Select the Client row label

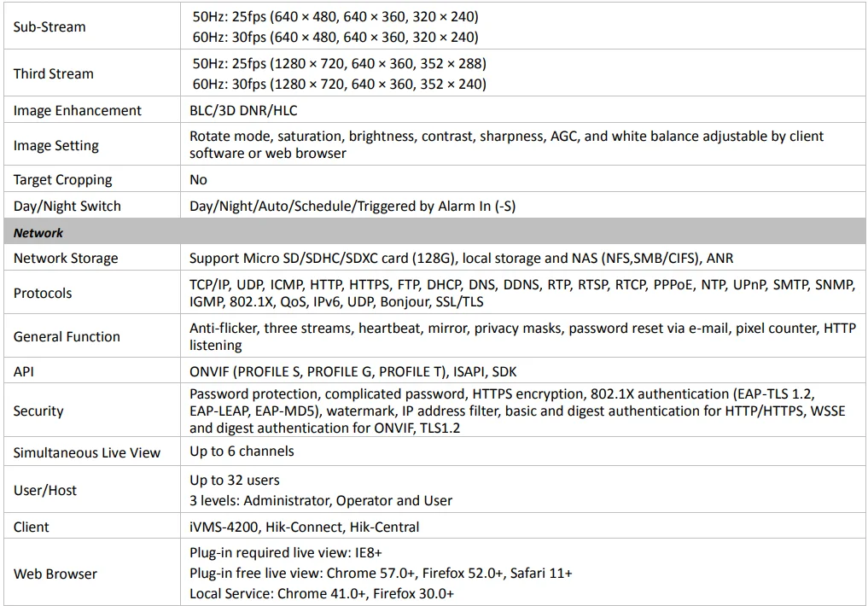click(x=32, y=527)
